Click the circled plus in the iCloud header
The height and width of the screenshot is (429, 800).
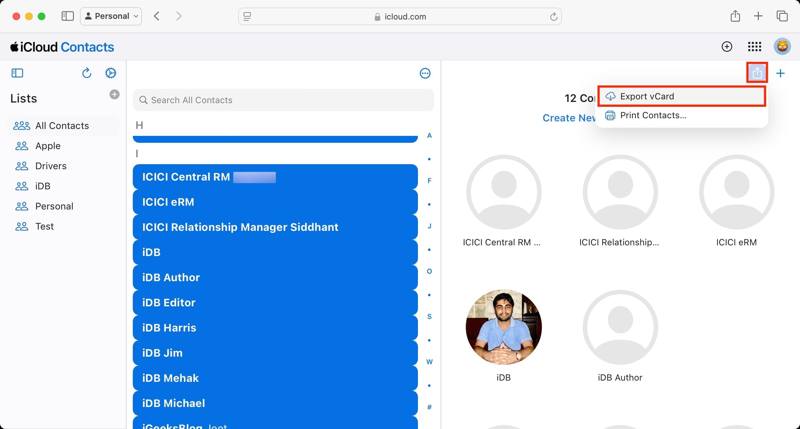coord(727,47)
